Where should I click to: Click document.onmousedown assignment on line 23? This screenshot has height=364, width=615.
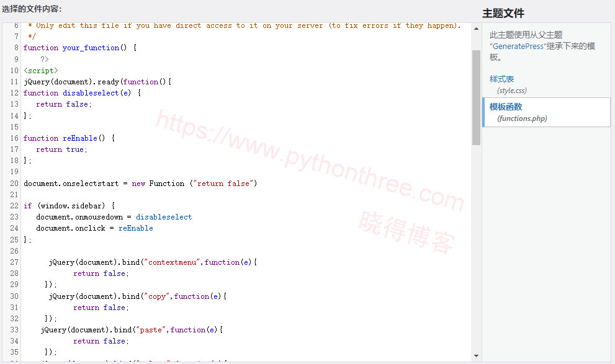(x=114, y=217)
